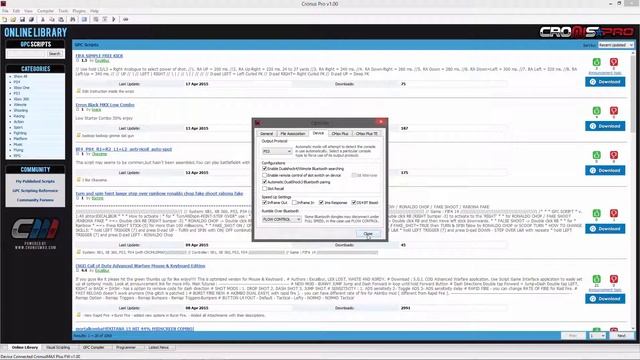Open the Plugins menu
This screenshot has height=360, width=640.
pos(79,11)
